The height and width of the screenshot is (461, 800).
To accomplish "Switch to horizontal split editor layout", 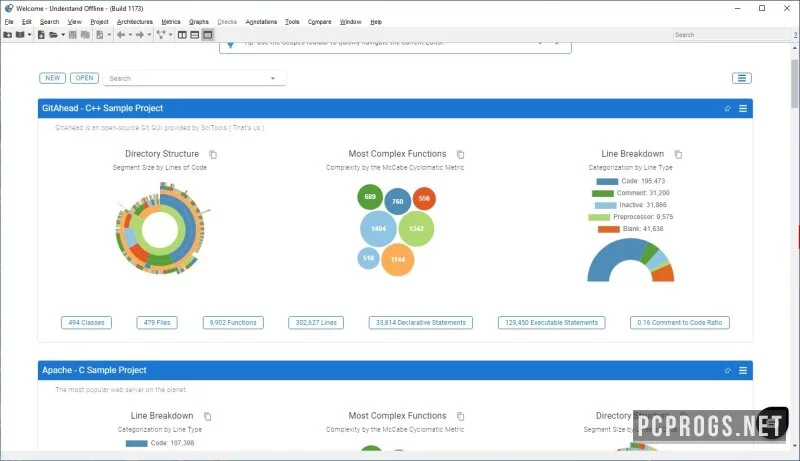I will click(x=195, y=35).
